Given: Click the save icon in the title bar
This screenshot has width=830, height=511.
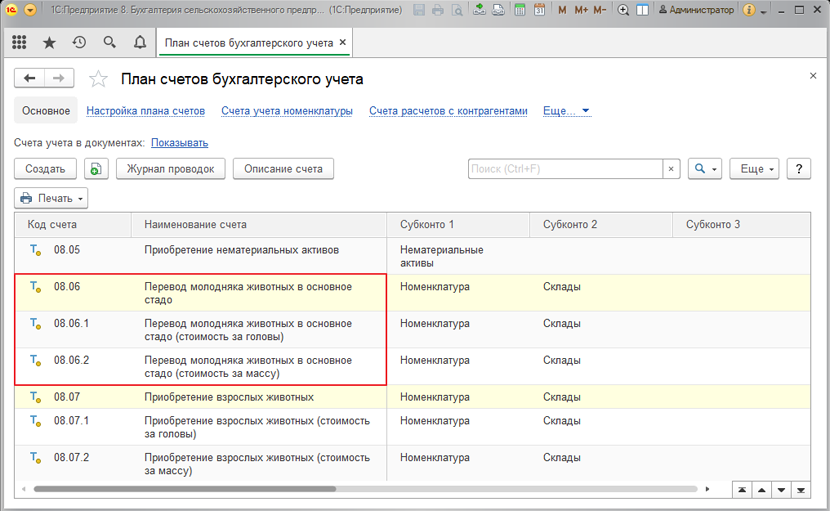Looking at the screenshot, I should [x=419, y=10].
